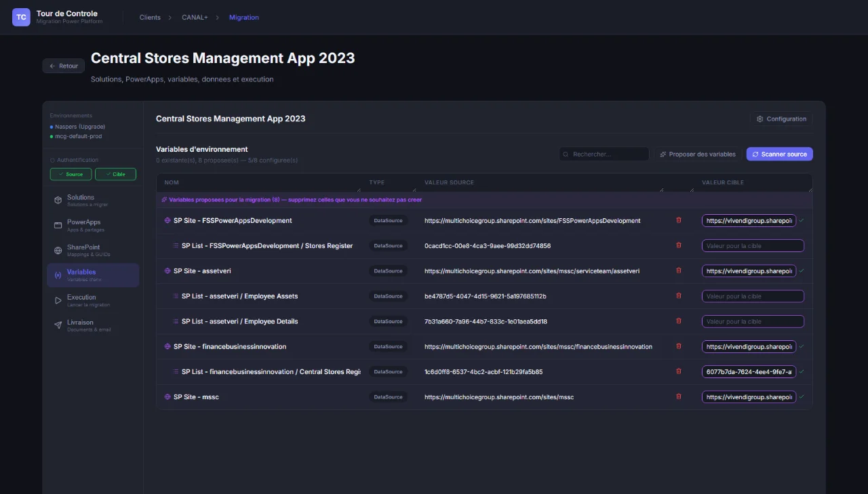The image size is (868, 494).
Task: Delete SP Site - assetveri variable
Action: coord(679,270)
